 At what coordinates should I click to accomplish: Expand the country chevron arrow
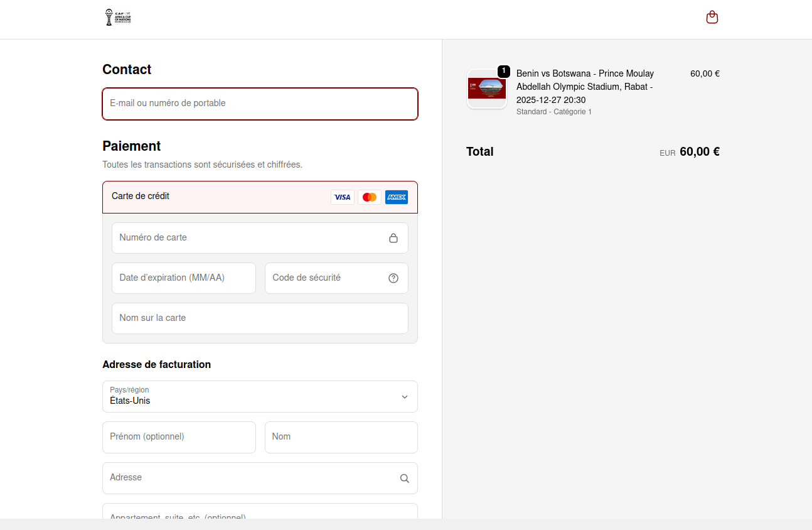point(405,397)
